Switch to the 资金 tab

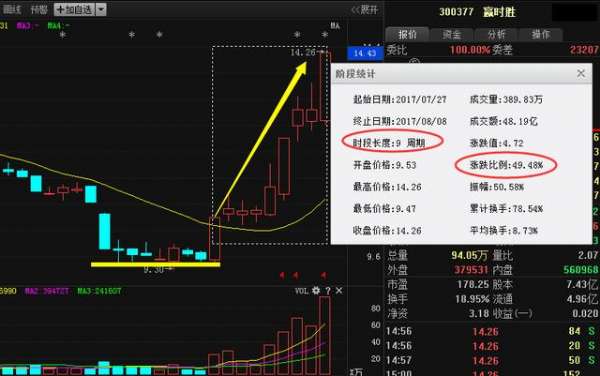point(452,34)
